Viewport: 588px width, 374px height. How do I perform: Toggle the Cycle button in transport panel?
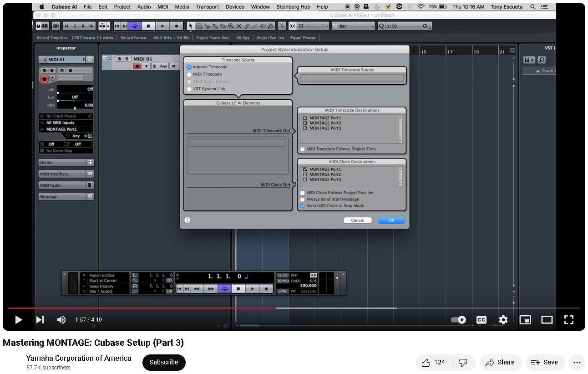click(224, 289)
